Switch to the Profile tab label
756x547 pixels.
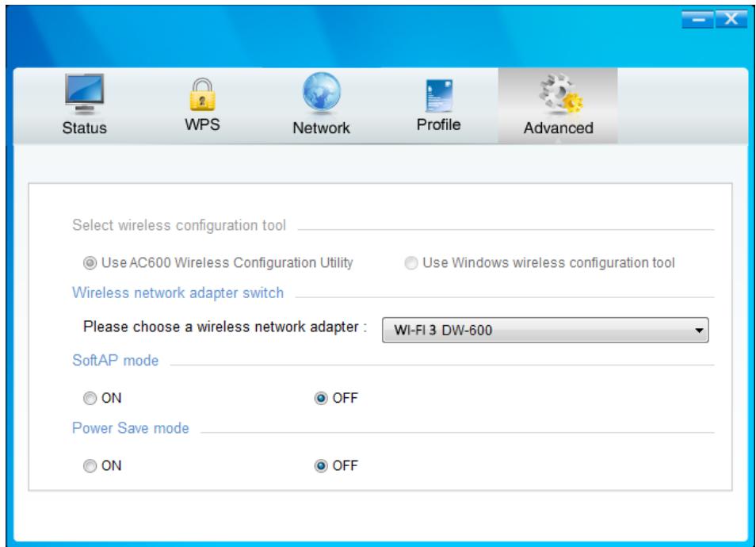(439, 124)
